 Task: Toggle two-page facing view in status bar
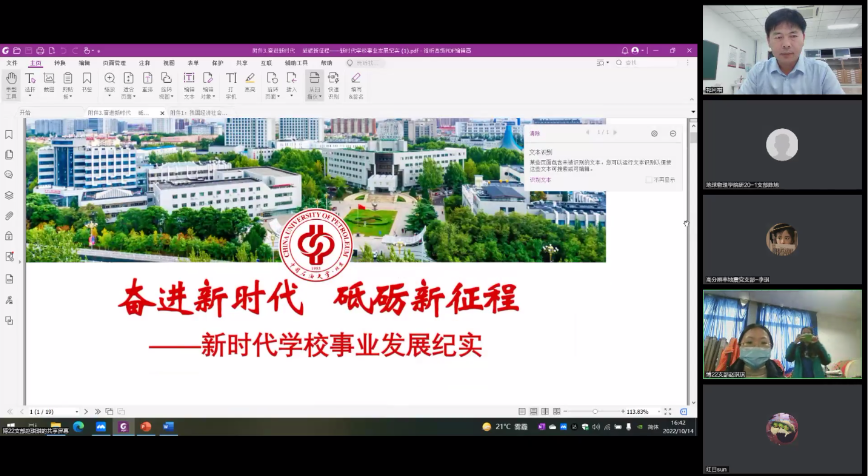545,411
